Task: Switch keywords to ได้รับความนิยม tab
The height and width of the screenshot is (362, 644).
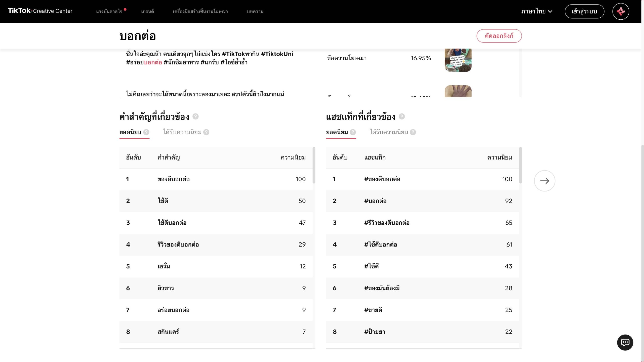Action: [182, 132]
